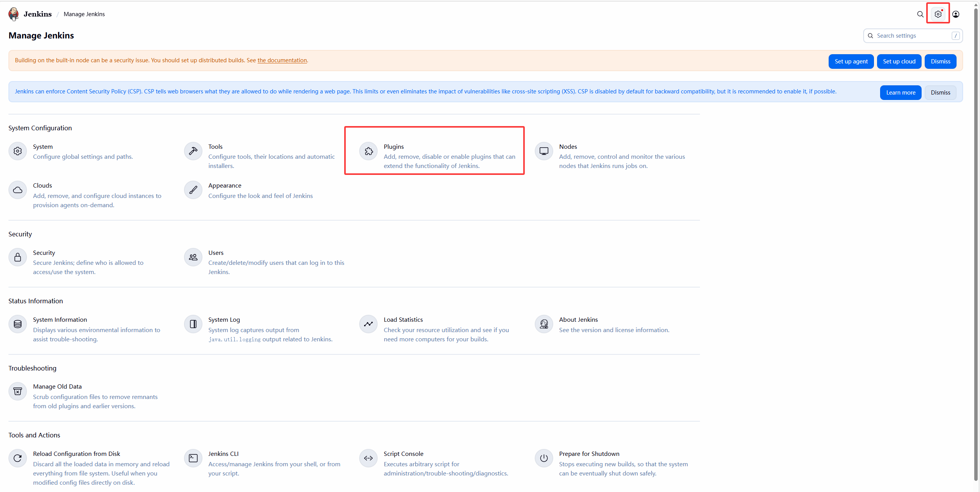Screen dimensions: 980x492
Task: Open the user account icon in header
Action: pyautogui.click(x=956, y=14)
